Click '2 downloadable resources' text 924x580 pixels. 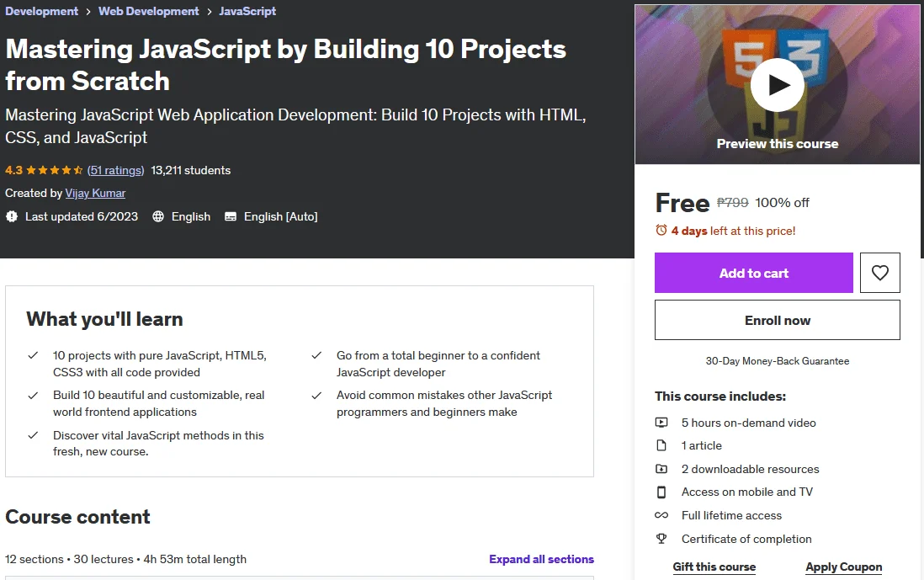click(x=750, y=469)
